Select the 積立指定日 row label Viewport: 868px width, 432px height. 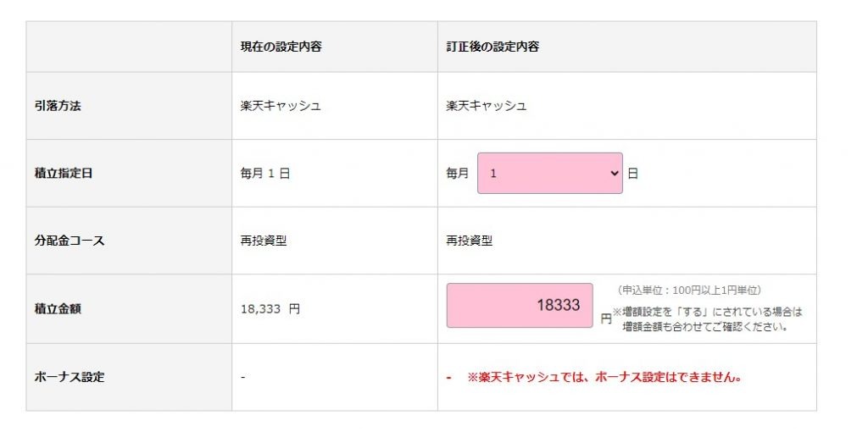[64, 173]
